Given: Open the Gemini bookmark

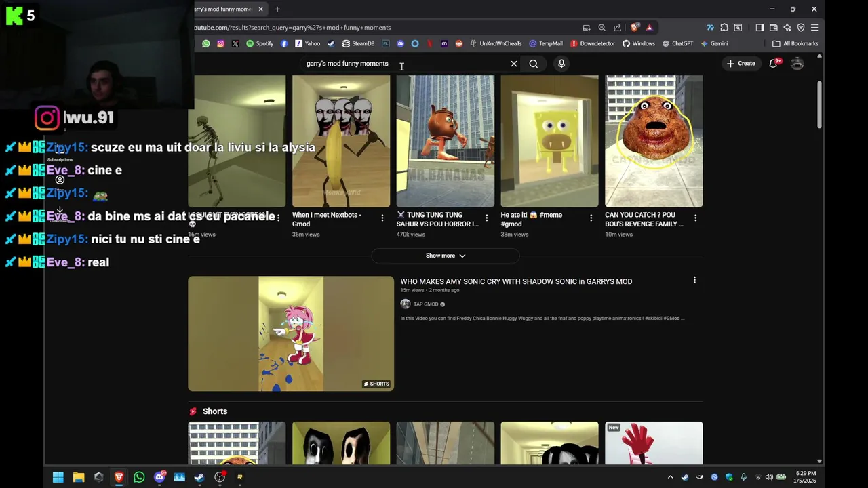Looking at the screenshot, I should pos(714,43).
